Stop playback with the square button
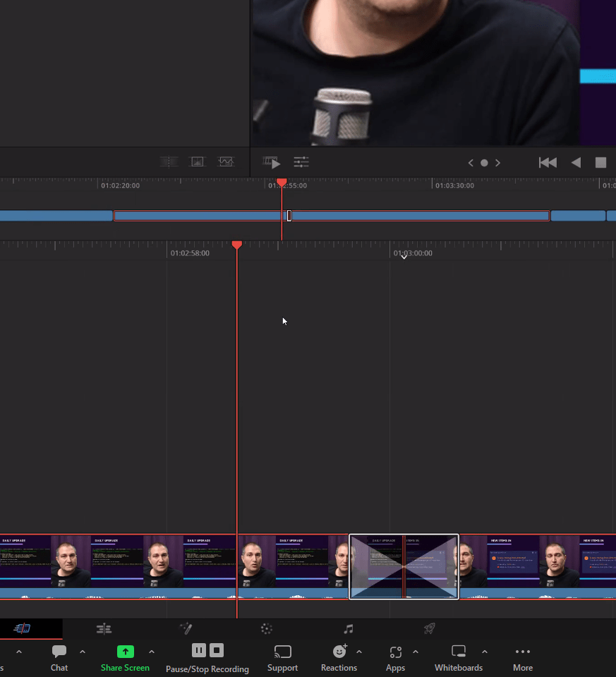Viewport: 616px width, 677px height. tap(601, 163)
